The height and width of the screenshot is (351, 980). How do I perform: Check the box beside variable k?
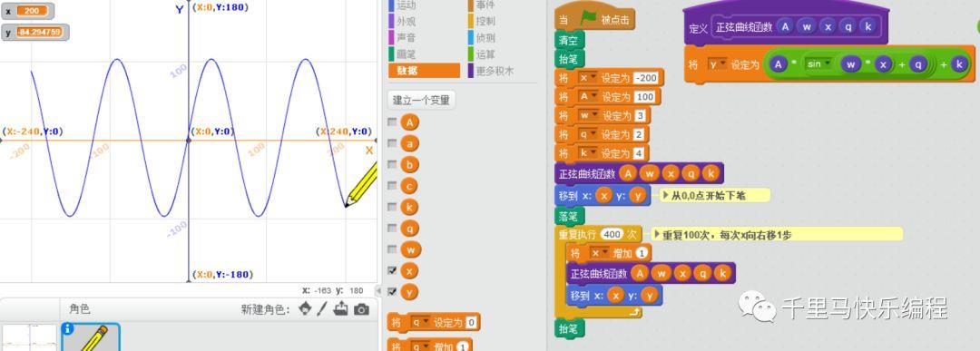coord(392,208)
